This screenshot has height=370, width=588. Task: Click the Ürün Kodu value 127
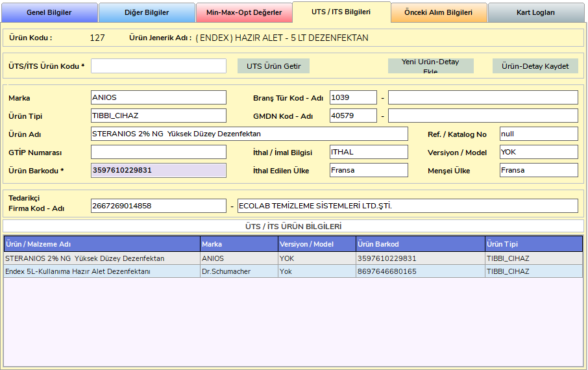point(97,38)
